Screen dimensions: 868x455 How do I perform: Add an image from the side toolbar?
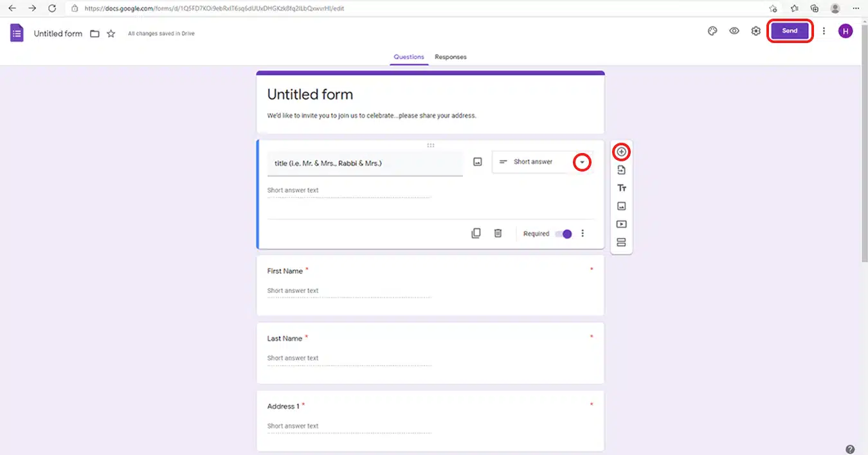click(x=621, y=206)
